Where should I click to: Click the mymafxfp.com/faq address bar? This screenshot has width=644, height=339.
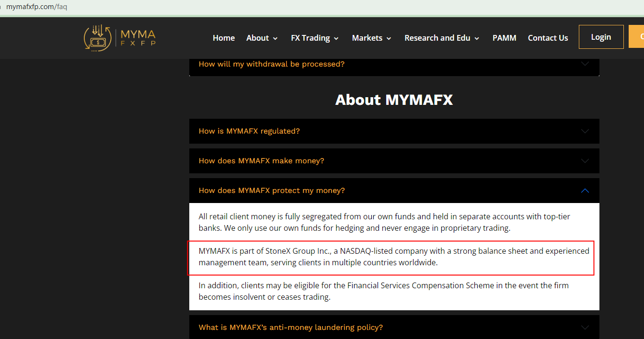[36, 7]
